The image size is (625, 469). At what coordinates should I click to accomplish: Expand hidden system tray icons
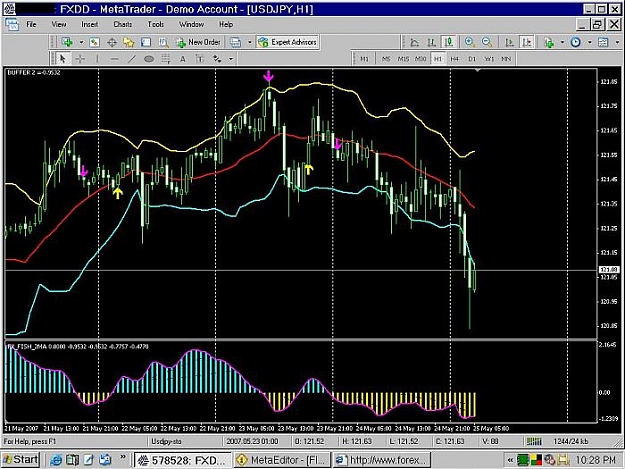pyautogui.click(x=510, y=460)
